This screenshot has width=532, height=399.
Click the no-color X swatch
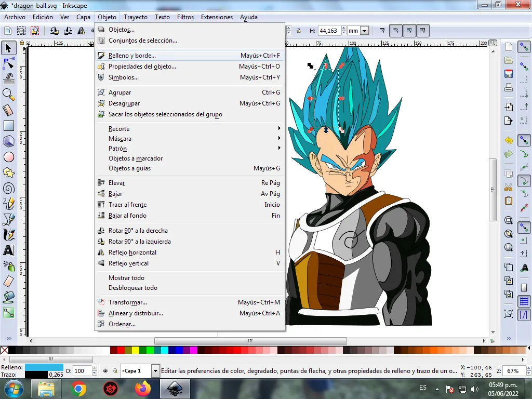[4, 350]
